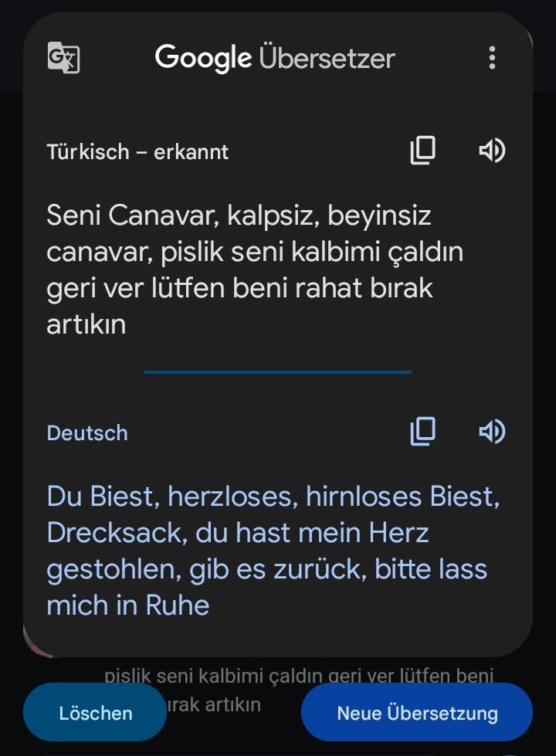Tap the 'Google Übersetzer' title
556x756 pixels.
(275, 58)
